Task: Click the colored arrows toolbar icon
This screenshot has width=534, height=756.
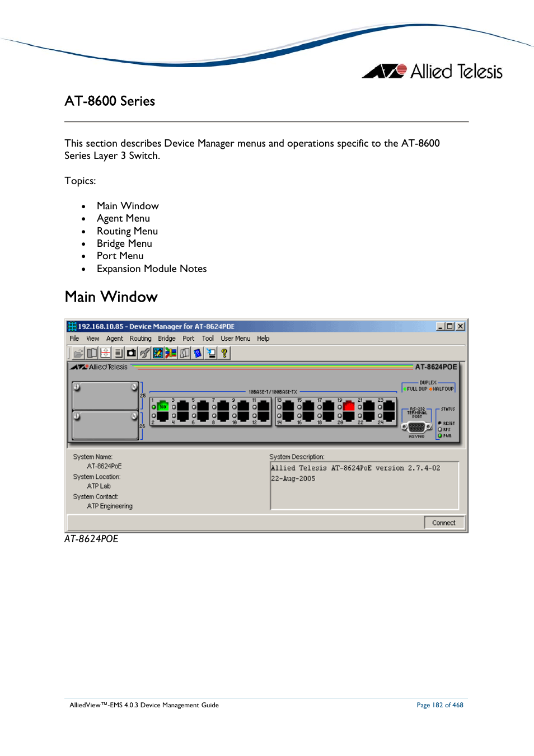Action: (x=171, y=353)
